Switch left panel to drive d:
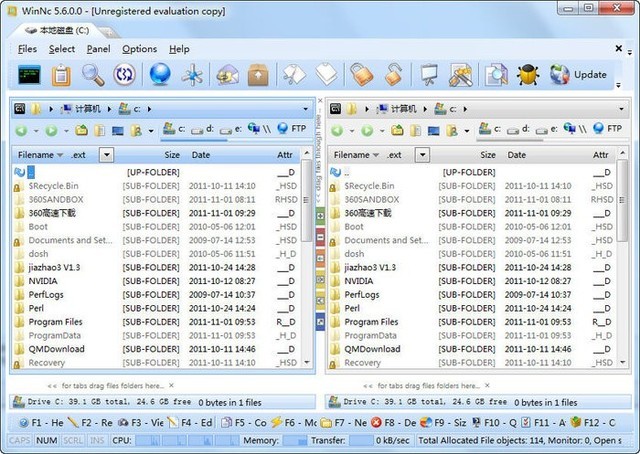Screen dimensions: 640x454 pyautogui.click(x=203, y=129)
